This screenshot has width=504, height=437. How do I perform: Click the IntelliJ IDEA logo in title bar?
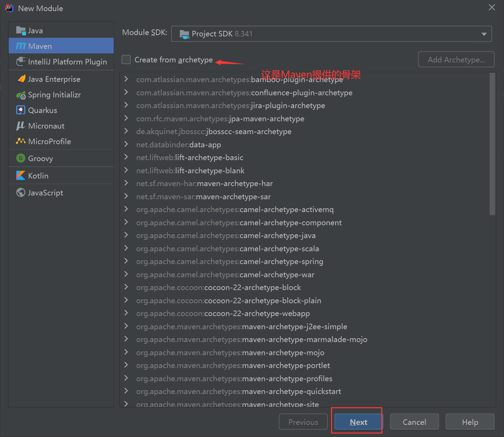click(x=9, y=8)
